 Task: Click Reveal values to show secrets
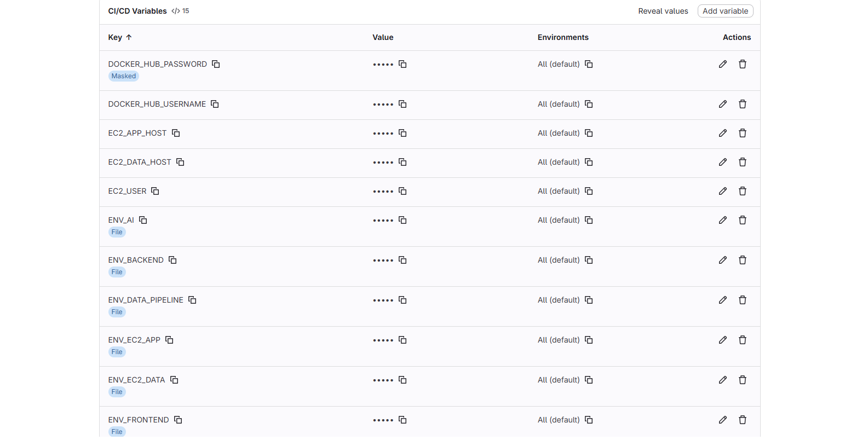point(663,11)
